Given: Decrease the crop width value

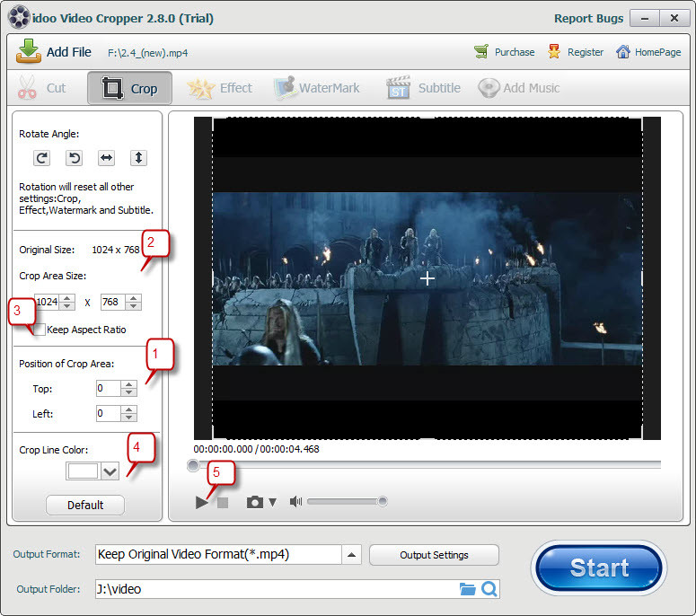Looking at the screenshot, I should click(67, 306).
